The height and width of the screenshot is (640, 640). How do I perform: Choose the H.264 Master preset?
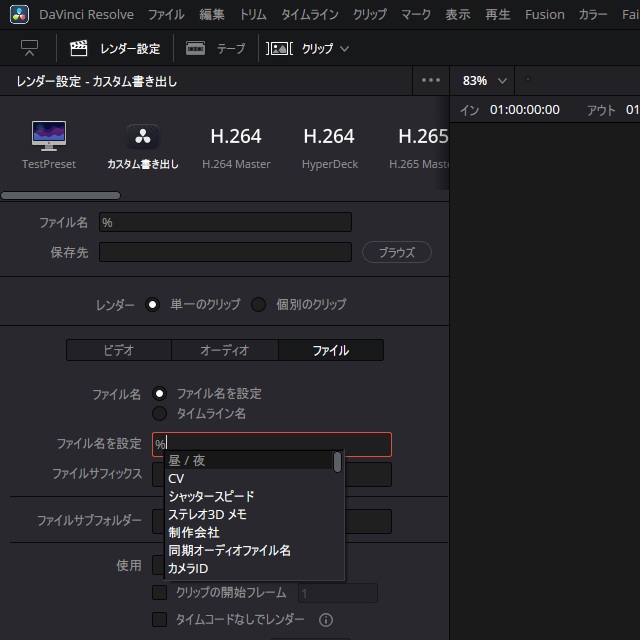point(236,144)
